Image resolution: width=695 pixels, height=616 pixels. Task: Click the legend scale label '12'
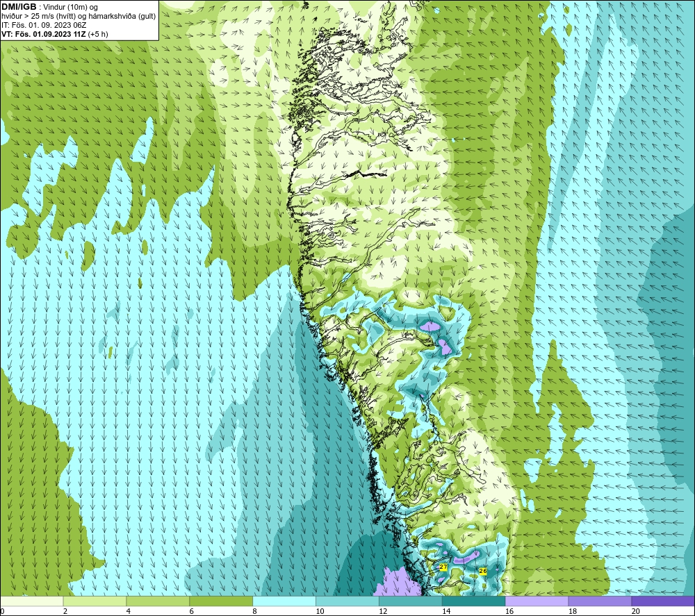pyautogui.click(x=383, y=611)
